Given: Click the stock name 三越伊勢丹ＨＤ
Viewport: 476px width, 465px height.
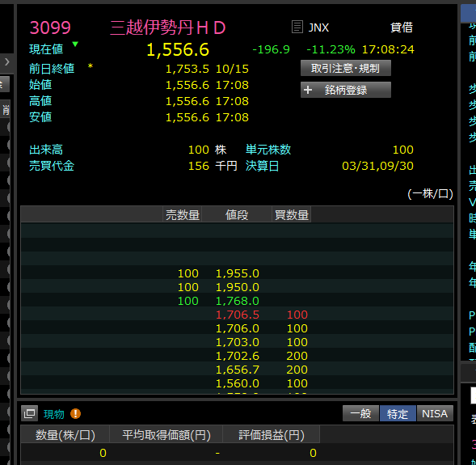Looking at the screenshot, I should tap(168, 27).
